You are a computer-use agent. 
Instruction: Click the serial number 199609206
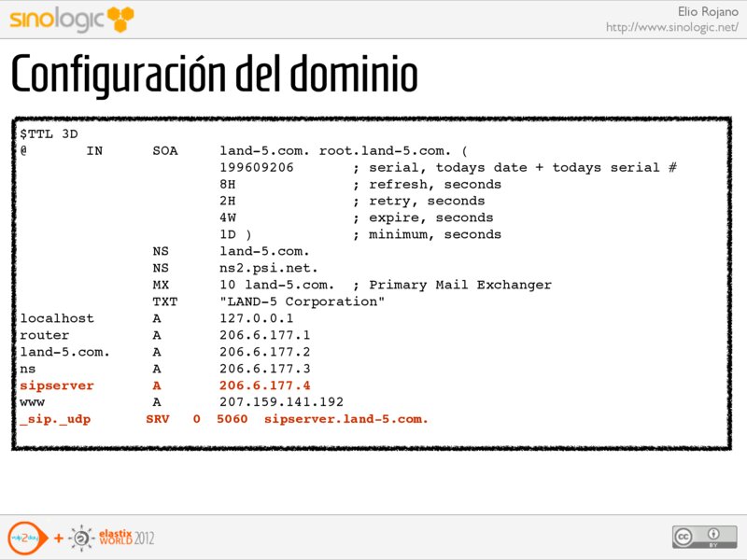[x=257, y=167]
